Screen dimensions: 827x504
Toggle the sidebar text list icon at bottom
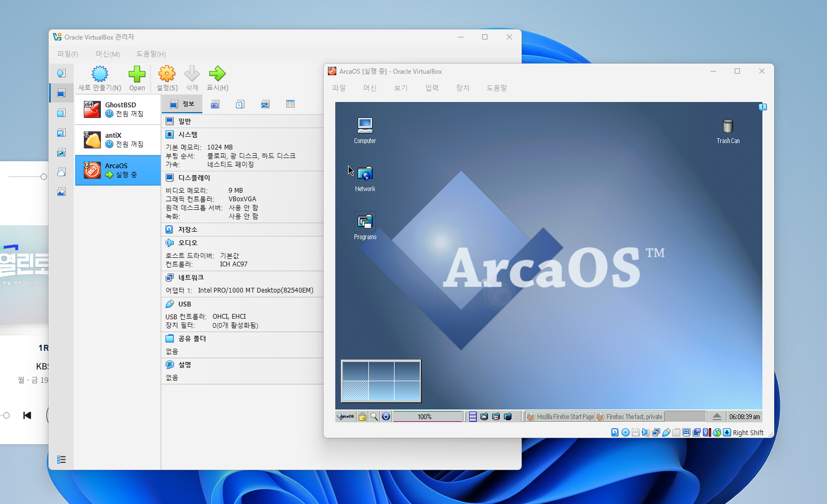(x=61, y=459)
